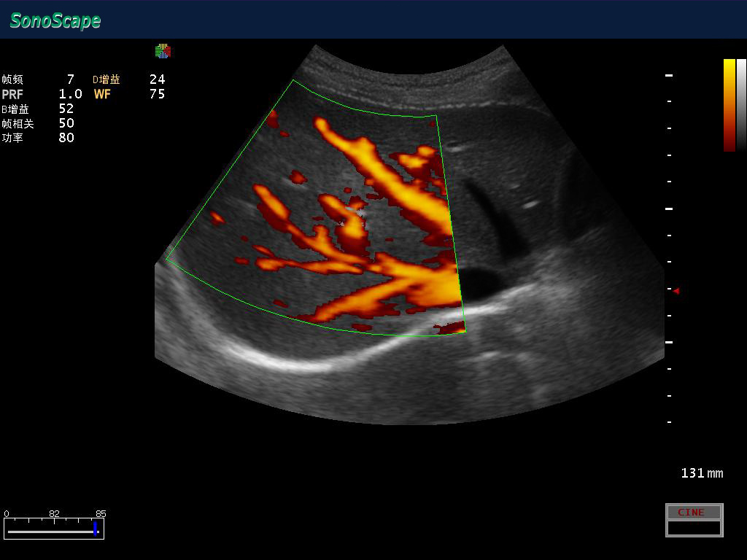Click the empty box below CINE
The width and height of the screenshot is (747, 560).
click(x=694, y=528)
